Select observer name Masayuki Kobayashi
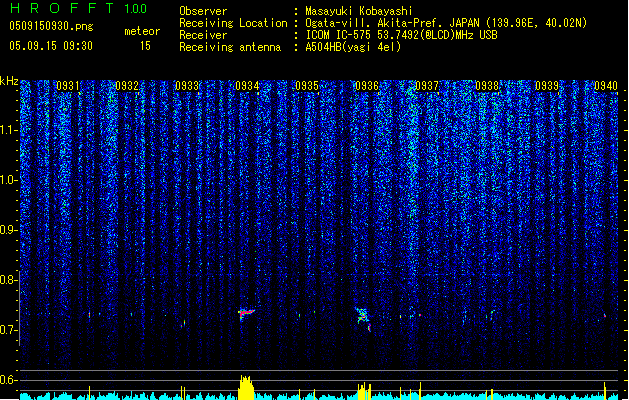The width and height of the screenshot is (629, 400). (x=359, y=11)
